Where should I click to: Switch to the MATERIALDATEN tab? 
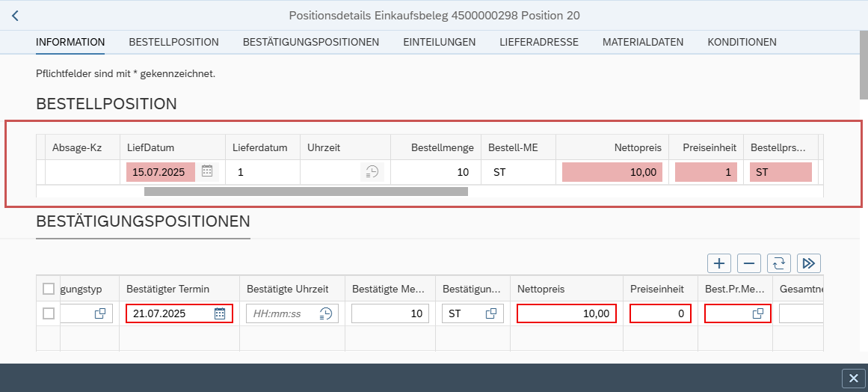click(643, 42)
